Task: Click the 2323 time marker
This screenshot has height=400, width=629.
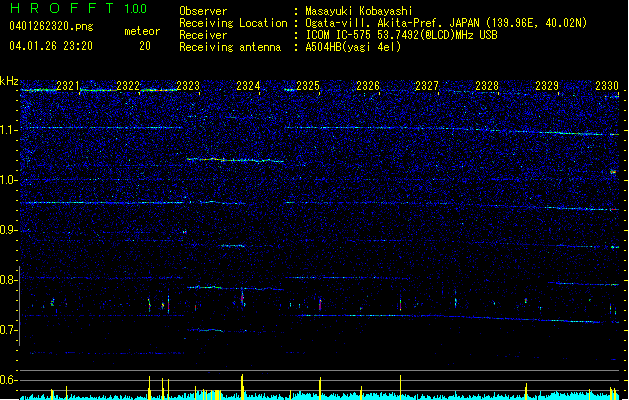Action: coord(188,85)
